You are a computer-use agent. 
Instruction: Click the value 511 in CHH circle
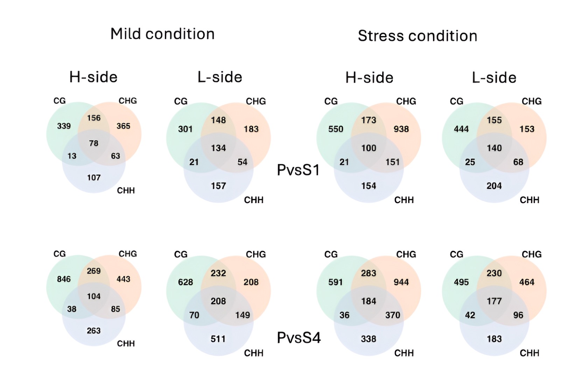coord(218,339)
